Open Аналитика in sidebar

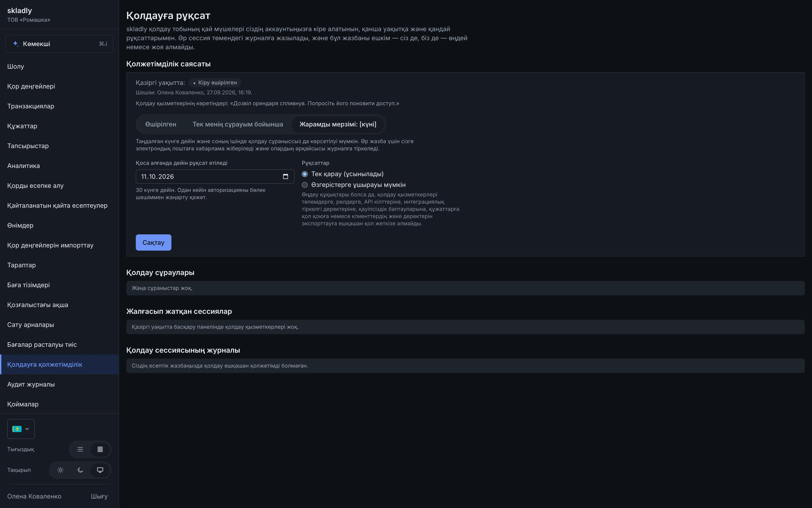click(59, 166)
